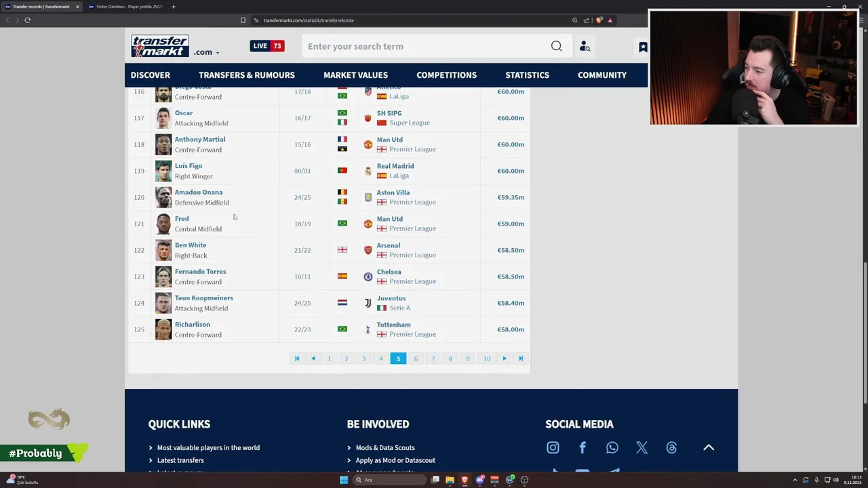Open Amadou Onana's player link
This screenshot has width=868, height=488.
199,192
